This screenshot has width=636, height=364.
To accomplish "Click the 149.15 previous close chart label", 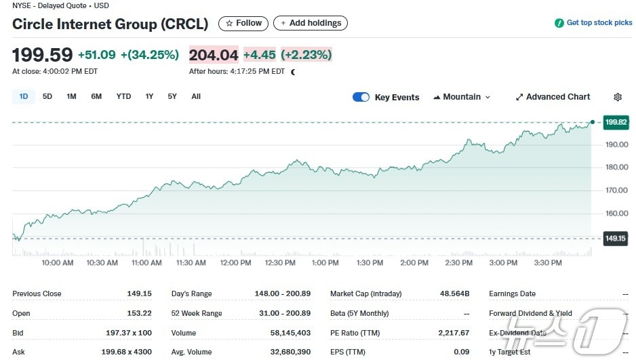I will coord(616,238).
